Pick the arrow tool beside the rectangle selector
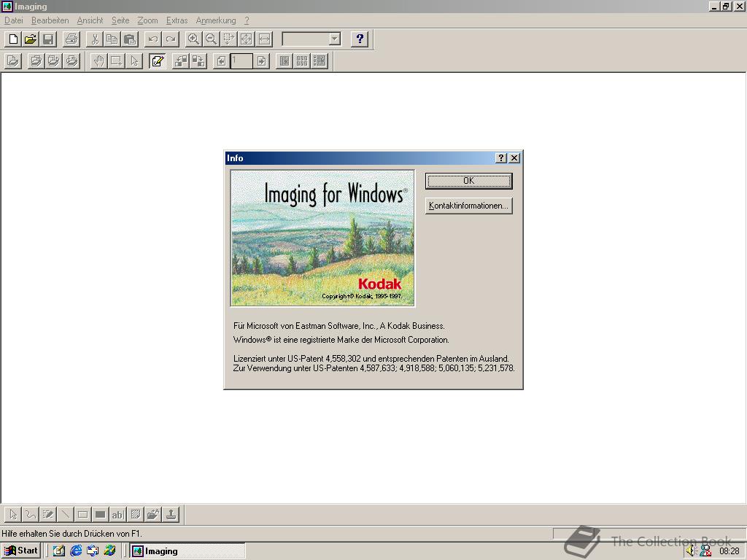 (134, 61)
